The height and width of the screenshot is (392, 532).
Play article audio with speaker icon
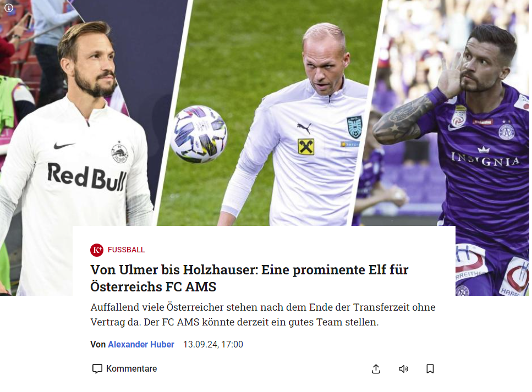pos(403,369)
